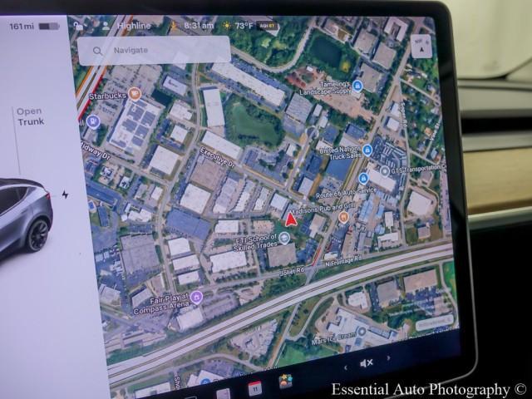The width and height of the screenshot is (532, 399).
Task: Tap the muted speaker volume icon
Action: [x=367, y=363]
